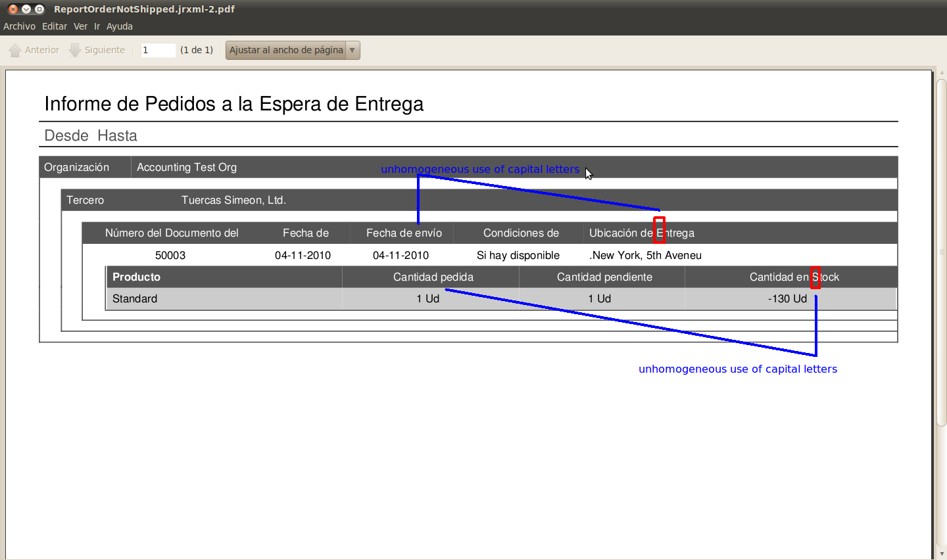Click the scrollbar down arrow

click(942, 553)
